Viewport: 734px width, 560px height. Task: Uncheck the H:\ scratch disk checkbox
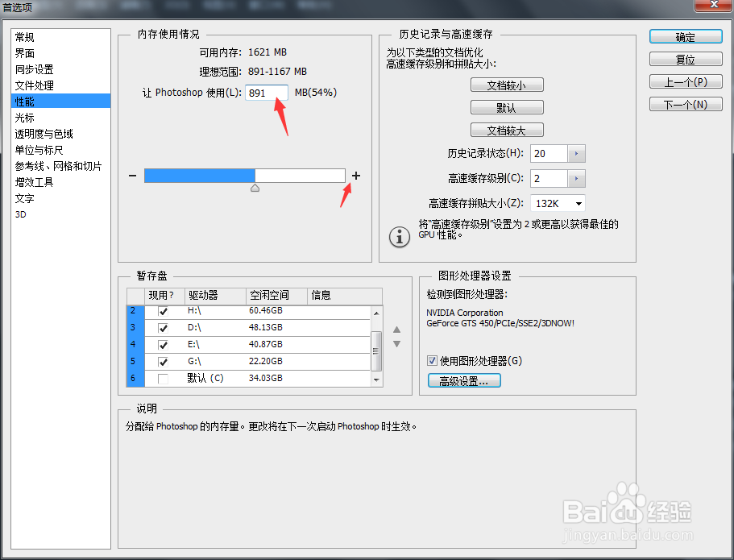pos(163,311)
